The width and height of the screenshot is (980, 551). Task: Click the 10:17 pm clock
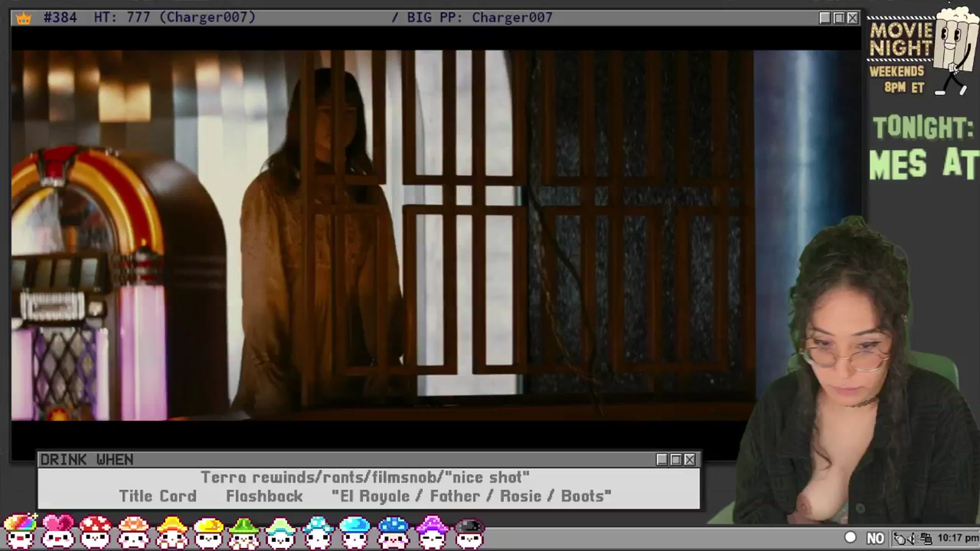(x=958, y=538)
